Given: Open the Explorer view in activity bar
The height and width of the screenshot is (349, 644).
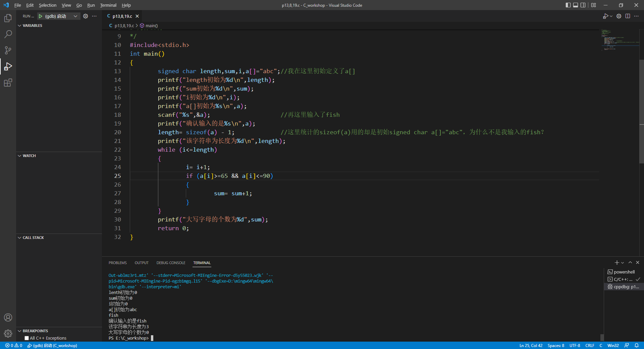Looking at the screenshot, I should [x=8, y=18].
